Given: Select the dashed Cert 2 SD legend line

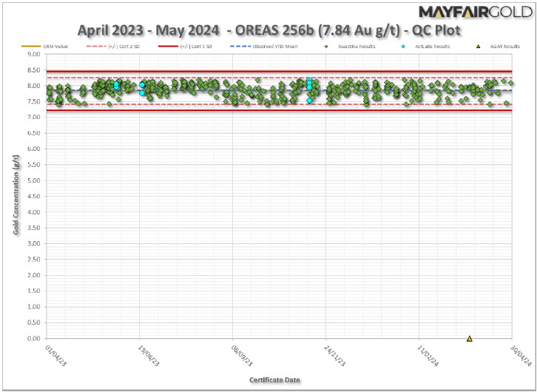Looking at the screenshot, I should click(96, 46).
